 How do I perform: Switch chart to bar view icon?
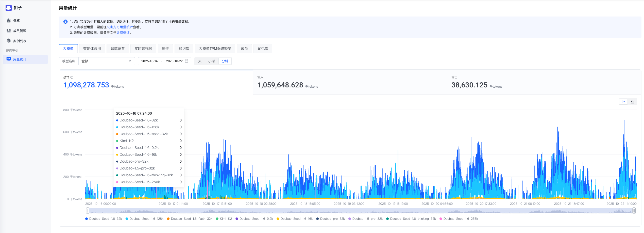coord(632,102)
